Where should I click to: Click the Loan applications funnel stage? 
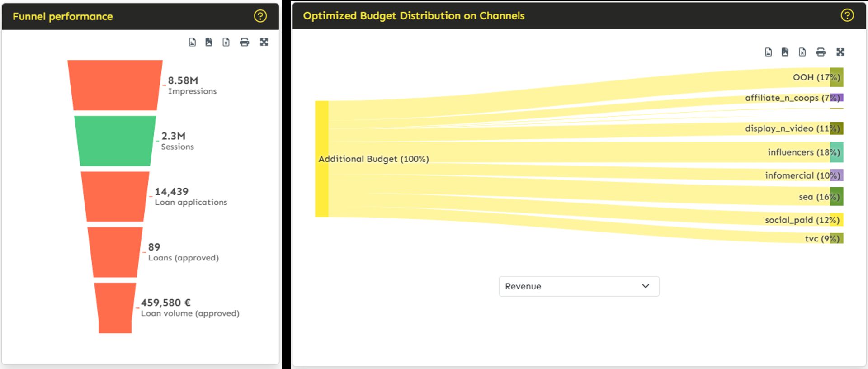(113, 197)
